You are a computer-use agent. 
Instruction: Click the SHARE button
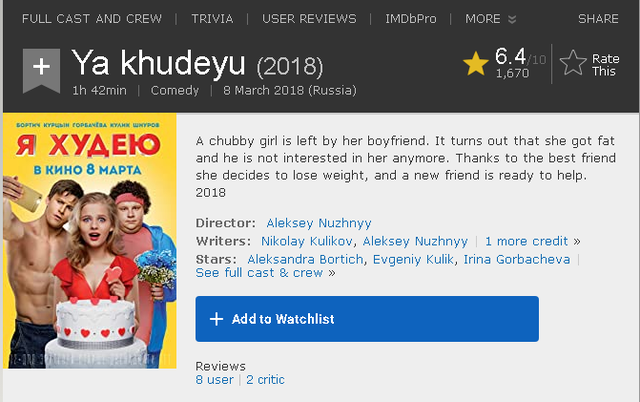click(x=598, y=19)
